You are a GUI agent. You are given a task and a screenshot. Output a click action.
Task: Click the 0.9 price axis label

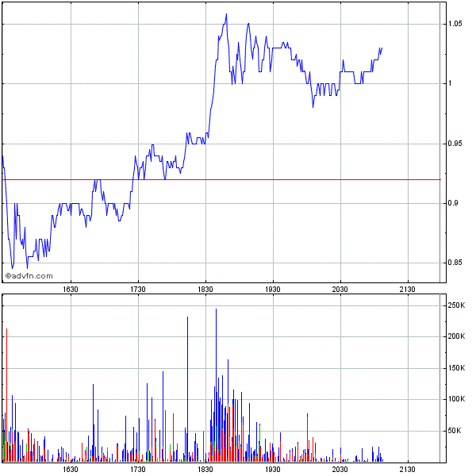(x=453, y=203)
